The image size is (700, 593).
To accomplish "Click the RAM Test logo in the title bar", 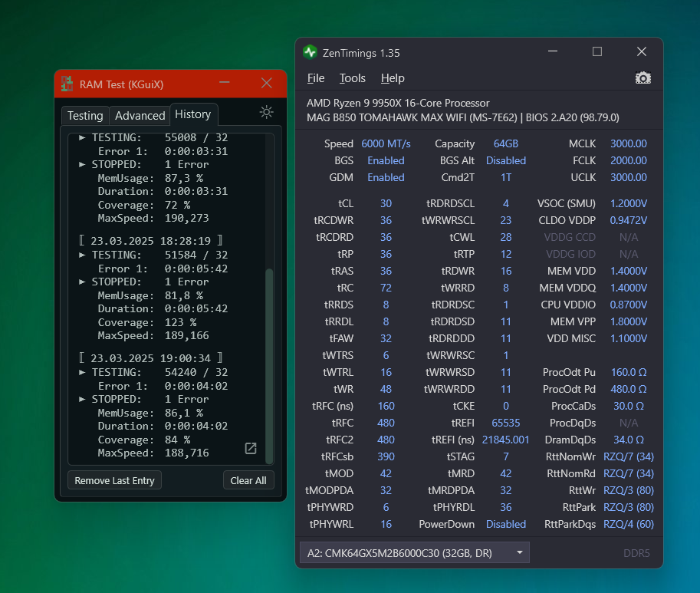I will (67, 83).
